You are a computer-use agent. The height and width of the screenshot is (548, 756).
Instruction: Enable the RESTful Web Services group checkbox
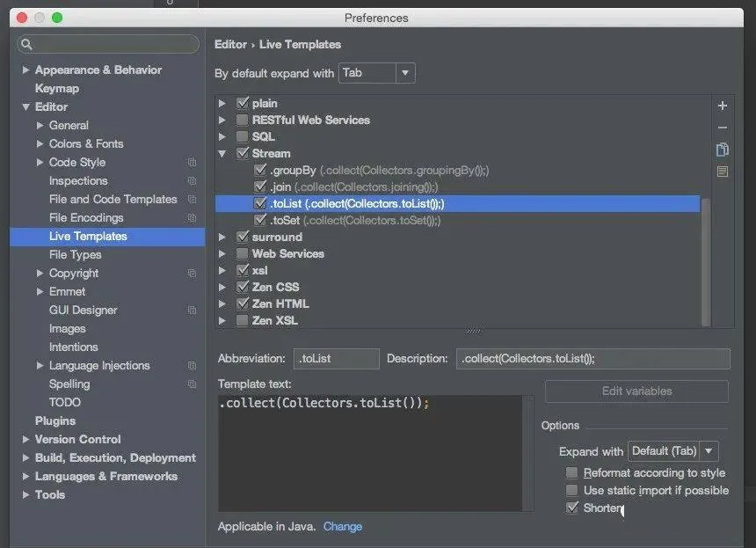243,120
